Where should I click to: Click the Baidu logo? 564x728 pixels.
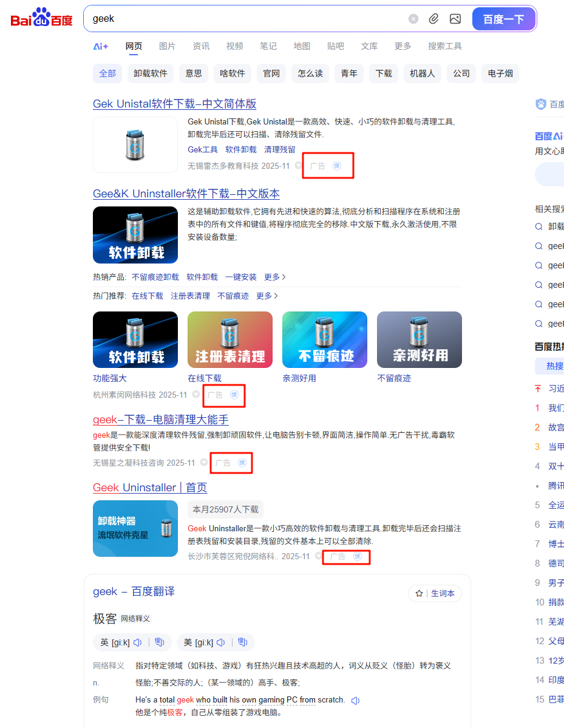coord(41,19)
